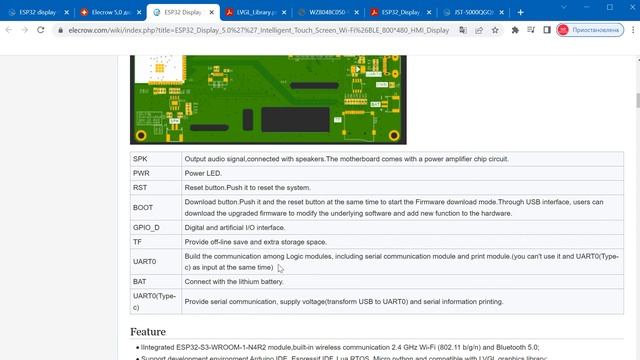Click the 'Output audio signal' description
The height and width of the screenshot is (360, 640).
pyautogui.click(x=347, y=159)
